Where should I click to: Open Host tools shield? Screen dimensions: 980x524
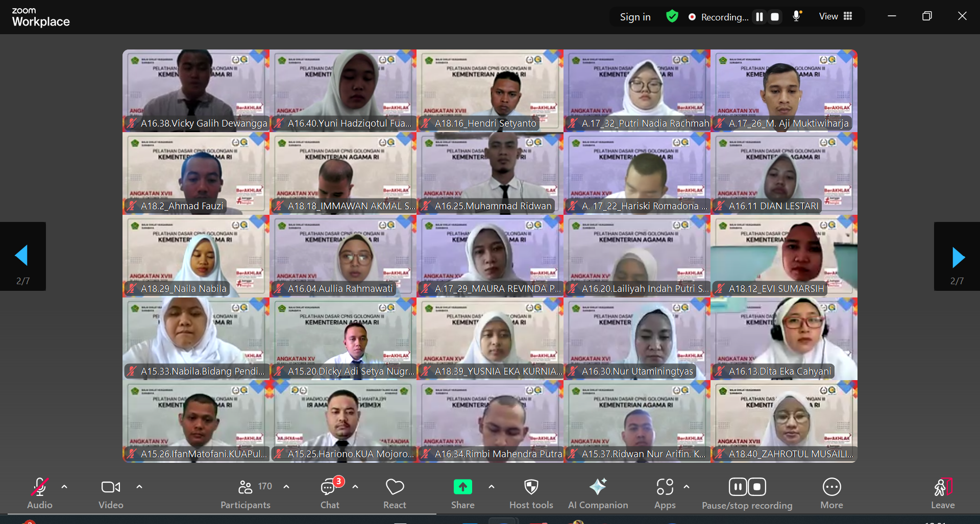click(531, 493)
